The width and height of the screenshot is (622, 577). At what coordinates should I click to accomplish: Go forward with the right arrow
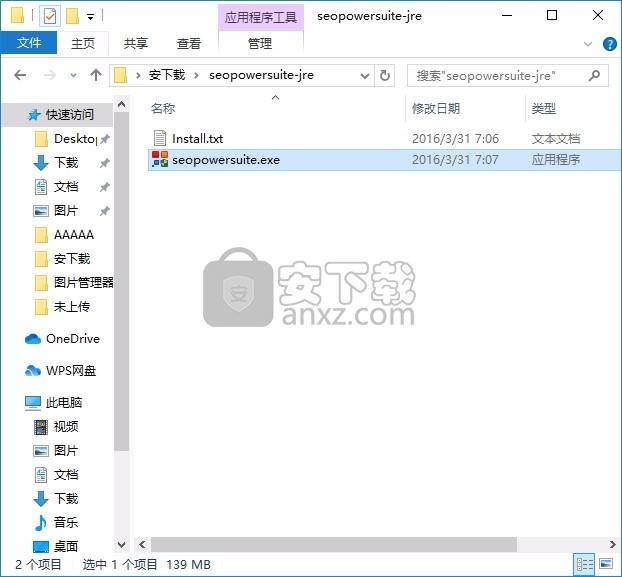pos(50,75)
